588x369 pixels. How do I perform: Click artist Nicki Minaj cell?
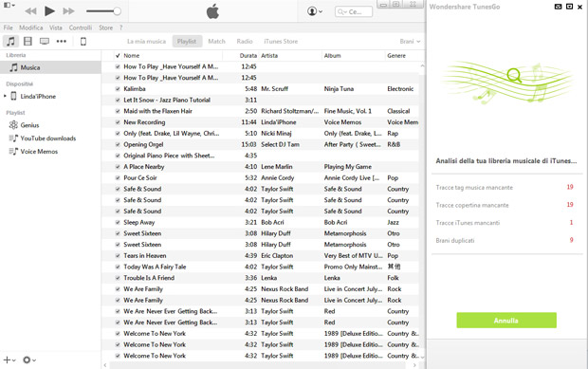276,134
